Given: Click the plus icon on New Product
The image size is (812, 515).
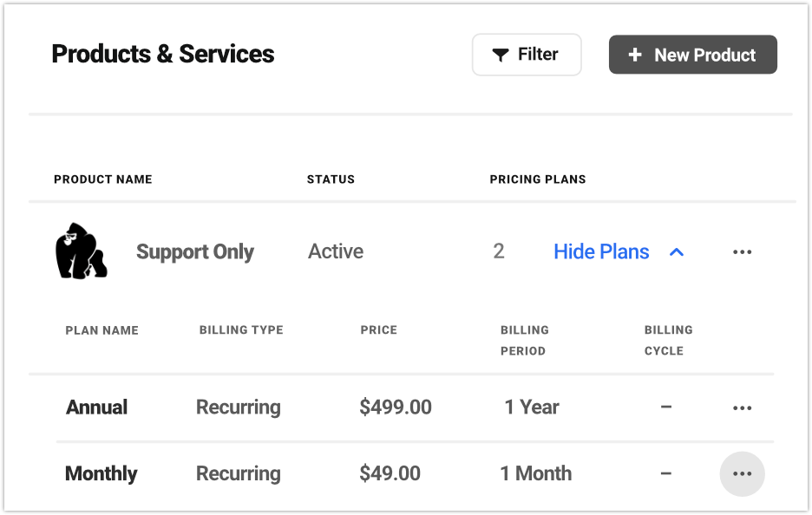Looking at the screenshot, I should [634, 54].
